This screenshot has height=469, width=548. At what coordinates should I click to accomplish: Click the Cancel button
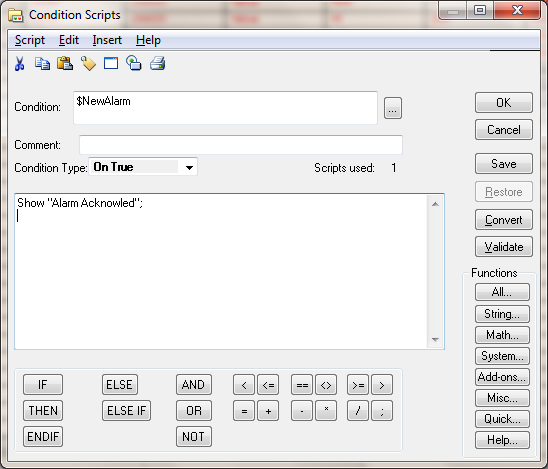[x=504, y=130]
